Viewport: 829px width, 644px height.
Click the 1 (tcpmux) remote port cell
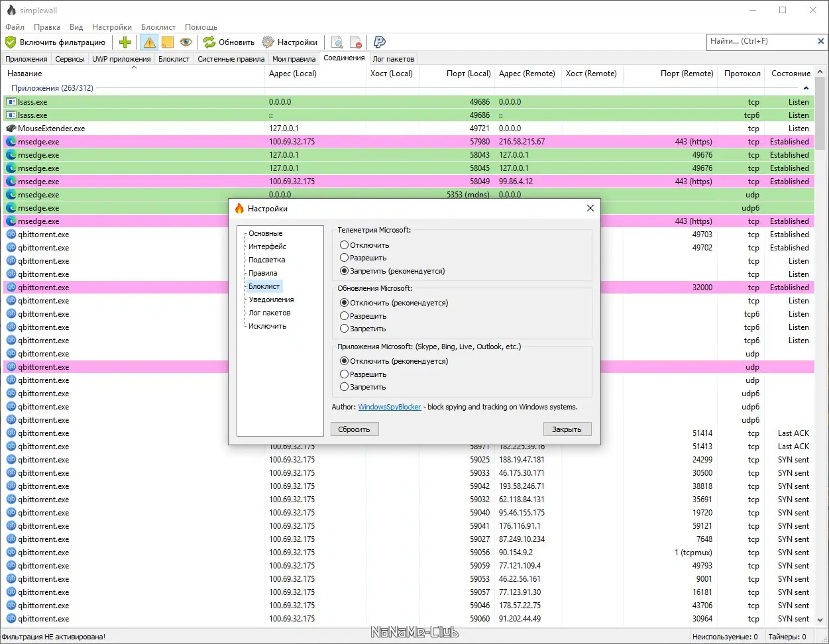point(693,553)
